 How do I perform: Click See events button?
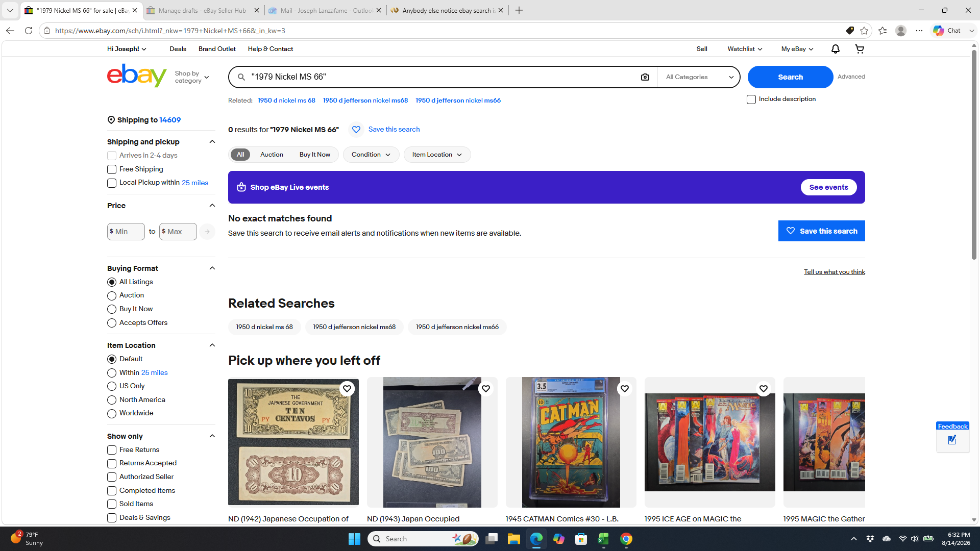tap(828, 187)
